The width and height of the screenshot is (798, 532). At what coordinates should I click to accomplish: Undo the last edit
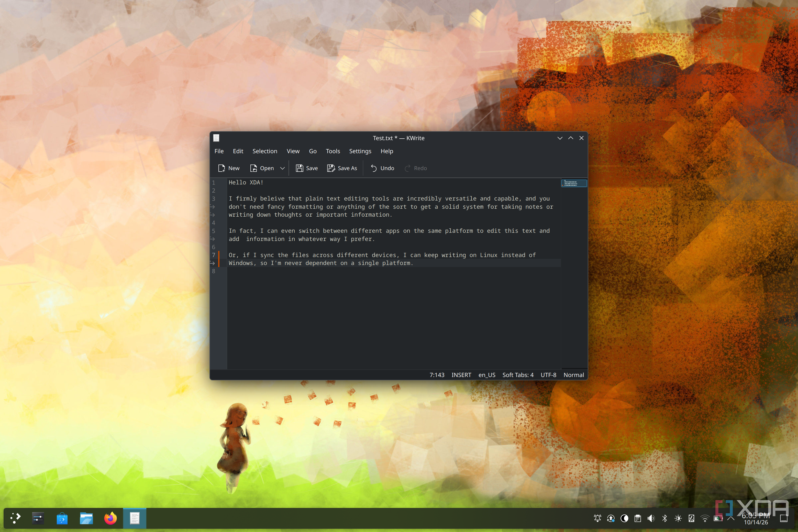click(x=382, y=168)
